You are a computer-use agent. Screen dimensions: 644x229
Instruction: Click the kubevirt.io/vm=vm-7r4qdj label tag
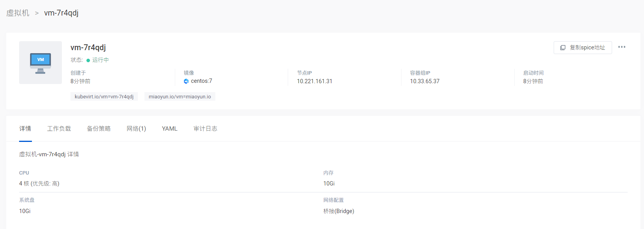tap(104, 96)
